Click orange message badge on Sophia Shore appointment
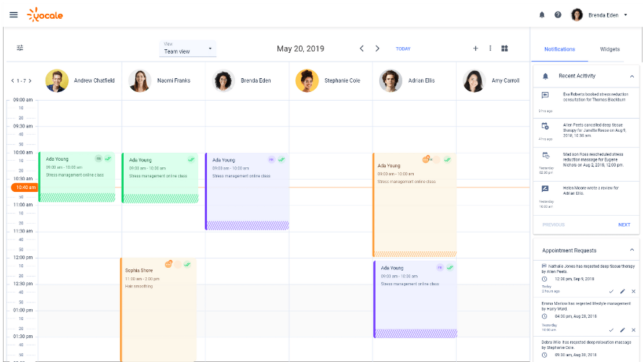Viewport: 644px width, 362px height. pos(169,264)
